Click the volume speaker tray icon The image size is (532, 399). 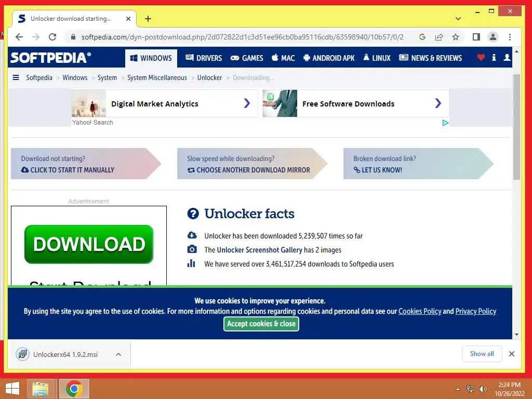(x=483, y=389)
